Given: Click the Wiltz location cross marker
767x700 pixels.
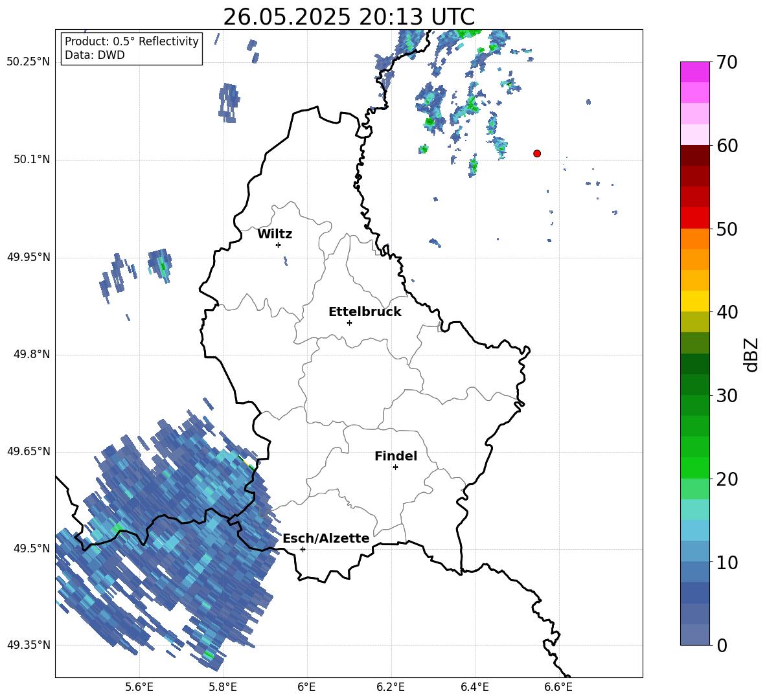Looking at the screenshot, I should tap(279, 245).
